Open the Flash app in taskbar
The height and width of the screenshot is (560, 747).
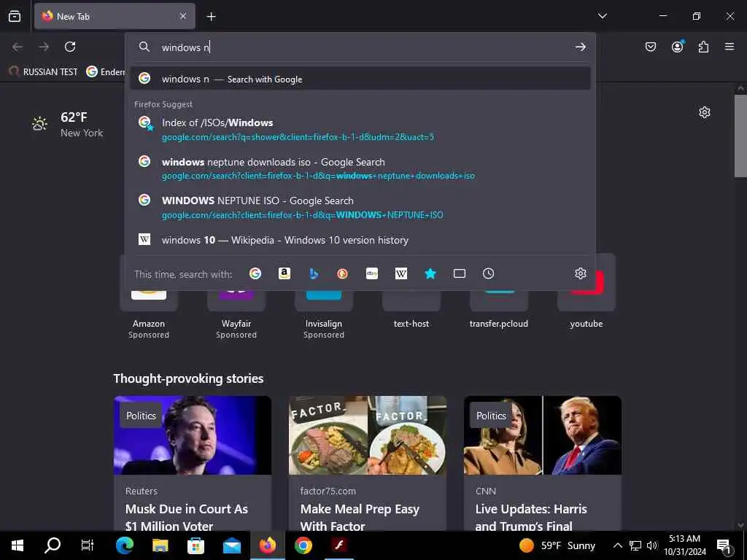pyautogui.click(x=338, y=545)
